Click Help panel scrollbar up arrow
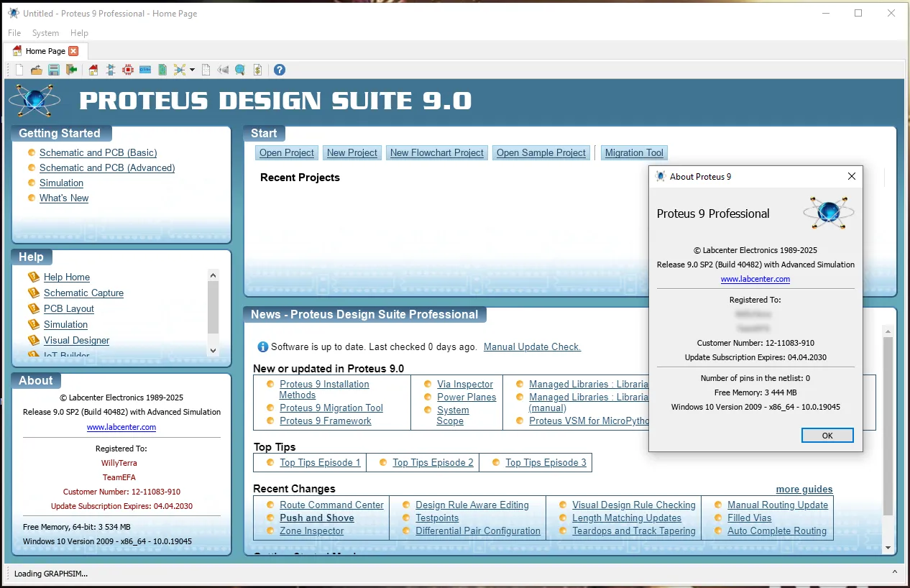The image size is (910, 588). point(213,275)
